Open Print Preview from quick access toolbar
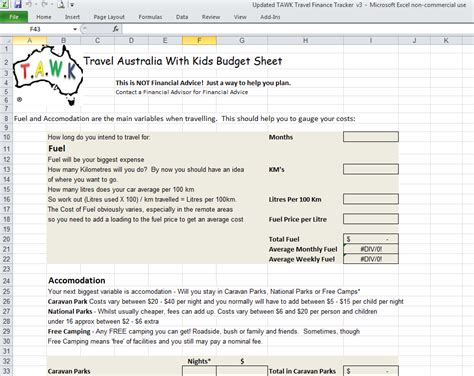The image size is (474, 376). [60, 4]
